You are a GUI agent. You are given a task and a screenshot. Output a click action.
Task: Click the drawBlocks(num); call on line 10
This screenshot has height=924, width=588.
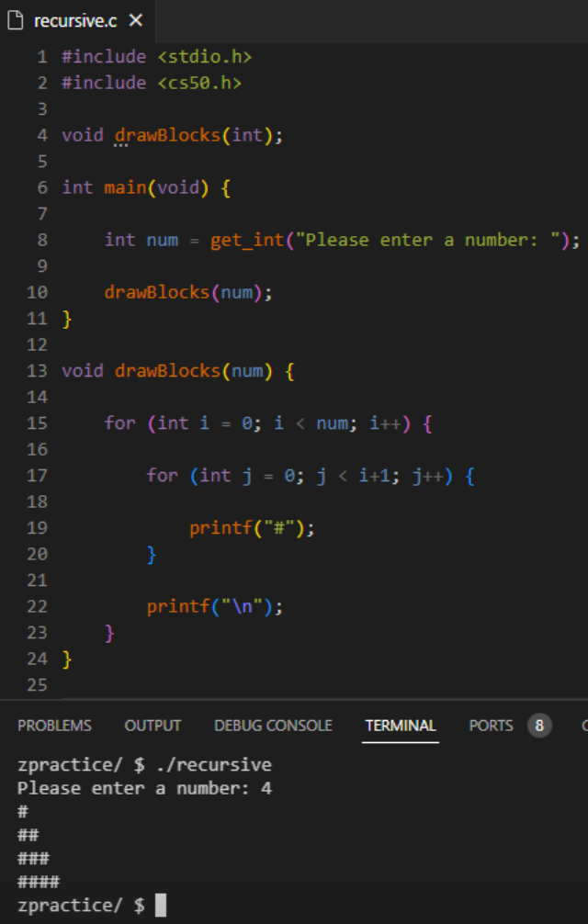(x=188, y=293)
